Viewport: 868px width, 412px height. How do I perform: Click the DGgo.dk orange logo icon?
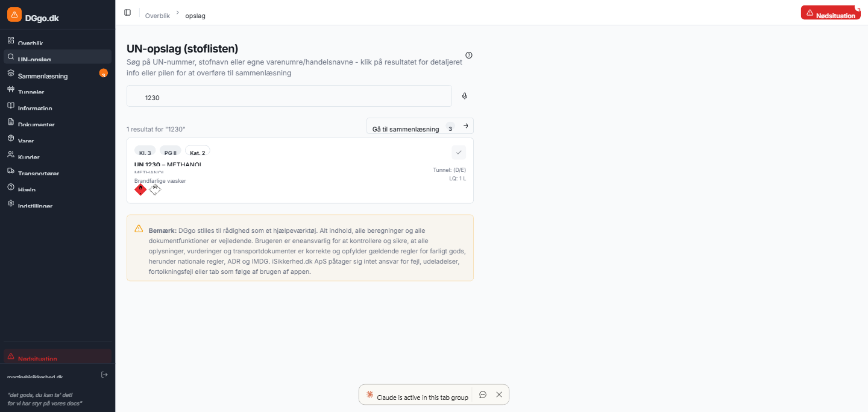pyautogui.click(x=14, y=15)
